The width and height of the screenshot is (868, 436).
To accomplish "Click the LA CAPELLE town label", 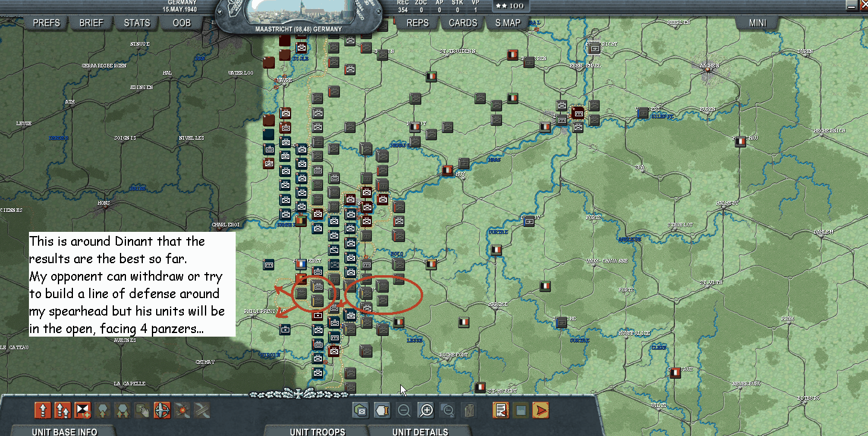I will tap(129, 383).
